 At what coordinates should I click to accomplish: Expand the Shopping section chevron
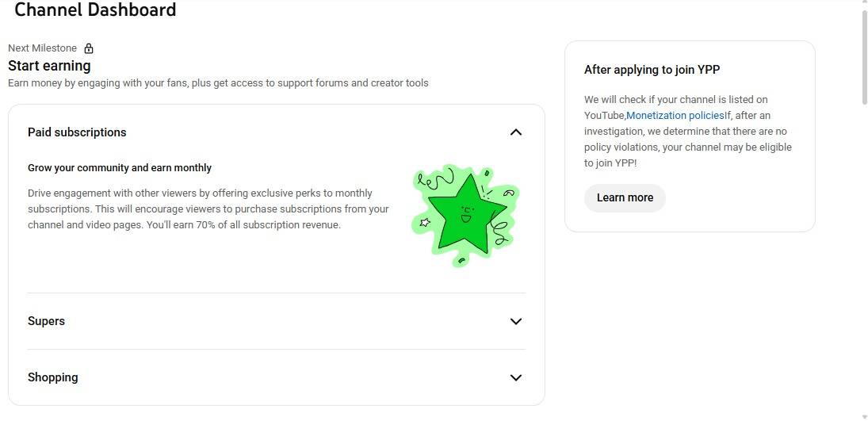point(516,377)
